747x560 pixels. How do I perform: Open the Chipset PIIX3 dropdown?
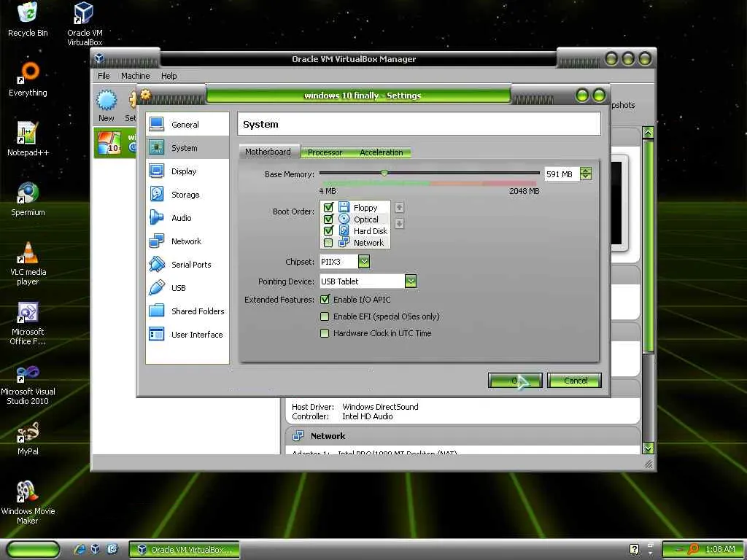point(363,262)
